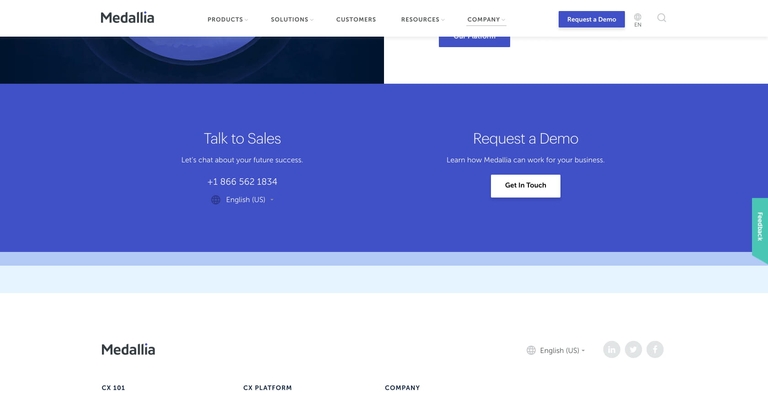The image size is (768, 396).
Task: Click the Company footer heading
Action: coord(402,388)
